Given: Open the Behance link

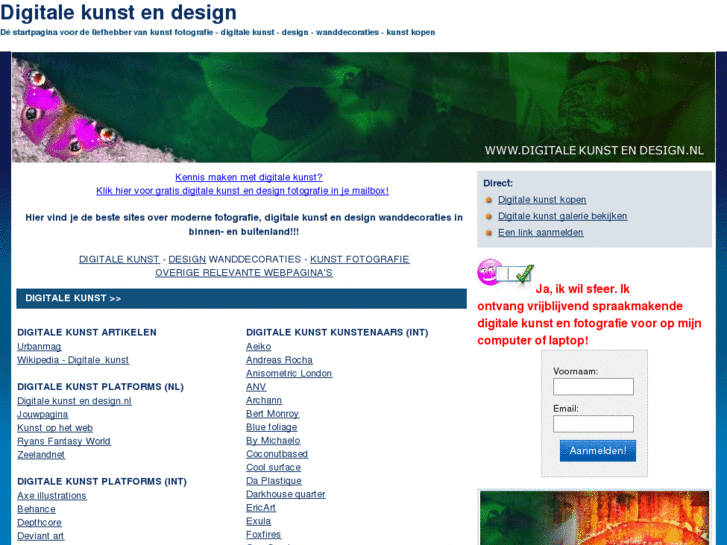Looking at the screenshot, I should pyautogui.click(x=36, y=509).
